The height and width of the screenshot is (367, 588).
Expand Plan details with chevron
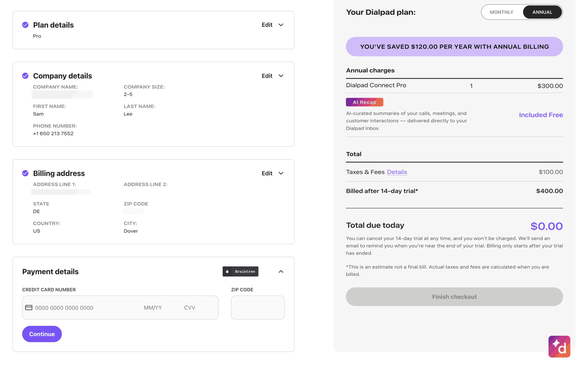[x=281, y=25]
